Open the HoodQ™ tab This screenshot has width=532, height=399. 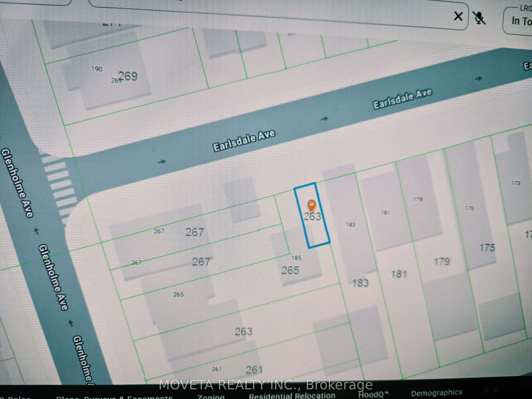[x=373, y=394]
